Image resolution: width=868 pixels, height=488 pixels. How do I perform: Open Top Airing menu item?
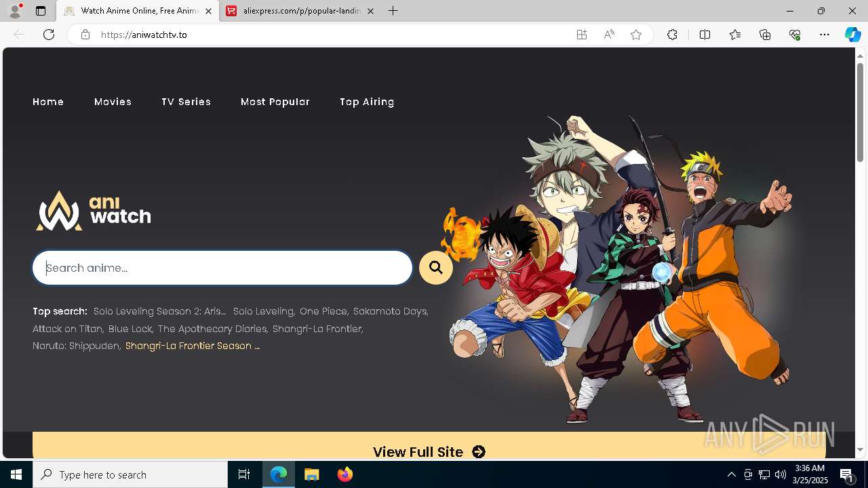[367, 102]
